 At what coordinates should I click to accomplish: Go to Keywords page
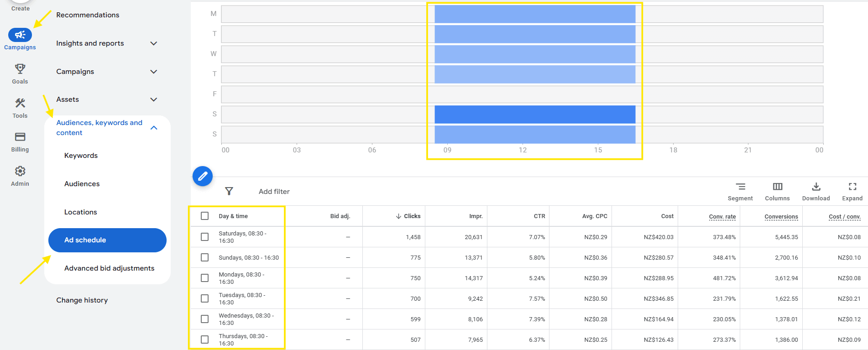click(81, 156)
